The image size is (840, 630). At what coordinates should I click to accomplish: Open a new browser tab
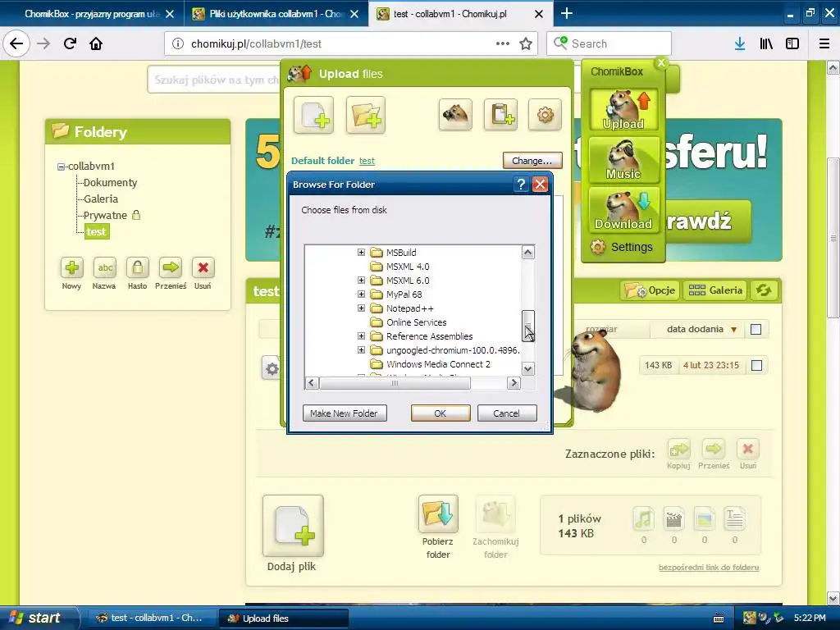[x=566, y=13]
